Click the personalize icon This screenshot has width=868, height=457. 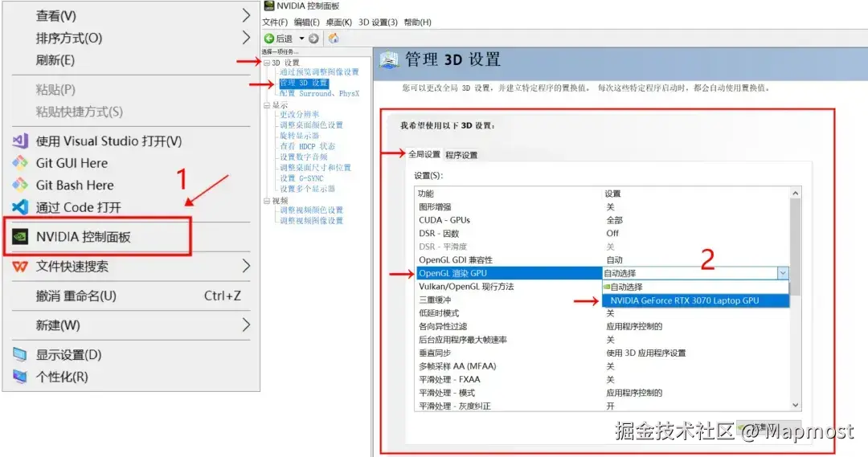pos(20,377)
